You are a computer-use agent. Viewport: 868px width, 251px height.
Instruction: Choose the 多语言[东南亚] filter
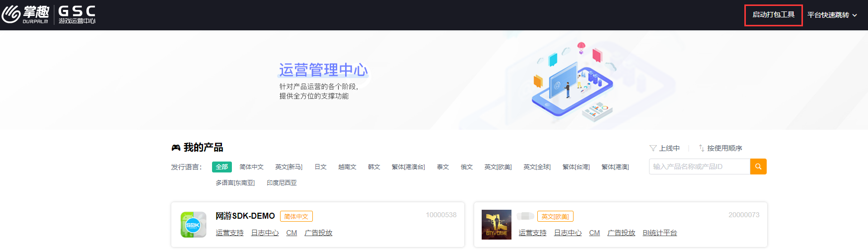pyautogui.click(x=235, y=183)
